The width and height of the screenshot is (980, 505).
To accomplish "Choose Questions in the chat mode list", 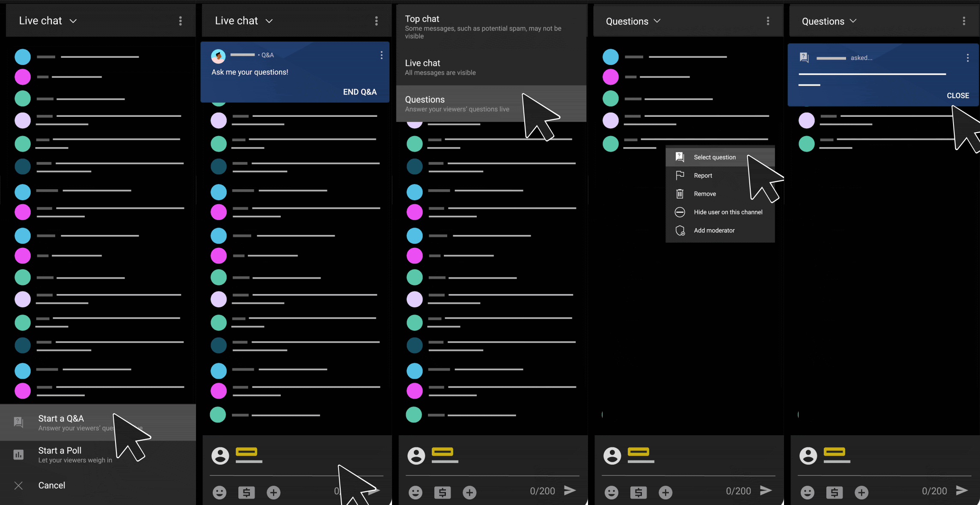I will point(491,104).
